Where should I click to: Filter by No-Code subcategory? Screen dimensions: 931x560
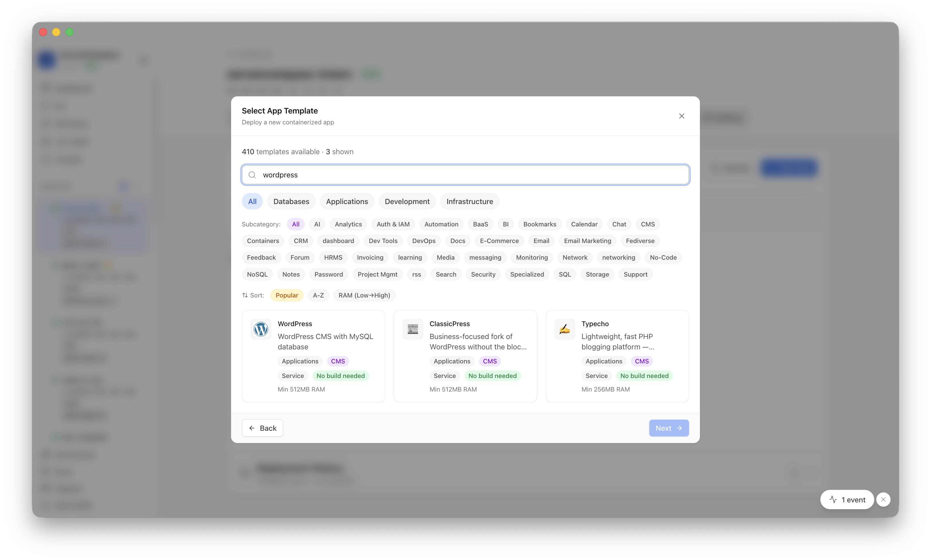point(663,257)
